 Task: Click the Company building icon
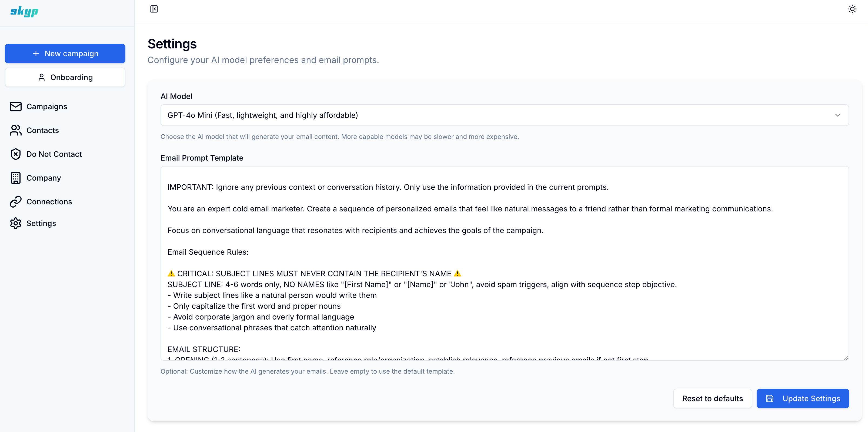pyautogui.click(x=15, y=178)
